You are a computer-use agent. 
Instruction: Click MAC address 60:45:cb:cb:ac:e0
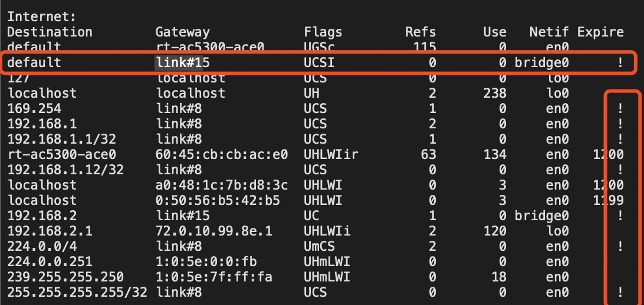coord(222,154)
